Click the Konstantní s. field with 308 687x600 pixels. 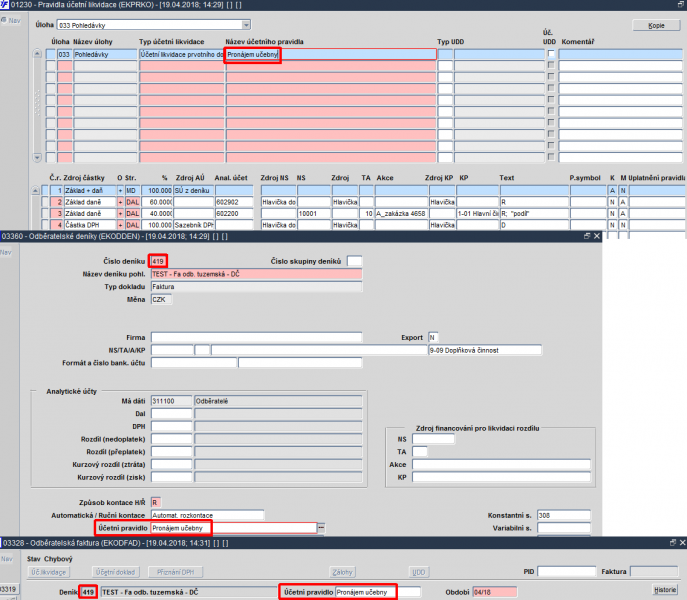[x=564, y=515]
